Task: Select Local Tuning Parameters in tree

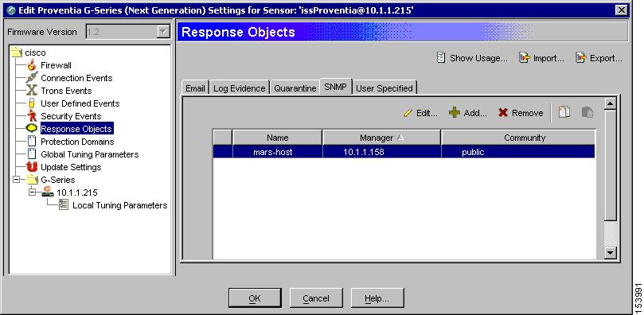Action: point(120,205)
